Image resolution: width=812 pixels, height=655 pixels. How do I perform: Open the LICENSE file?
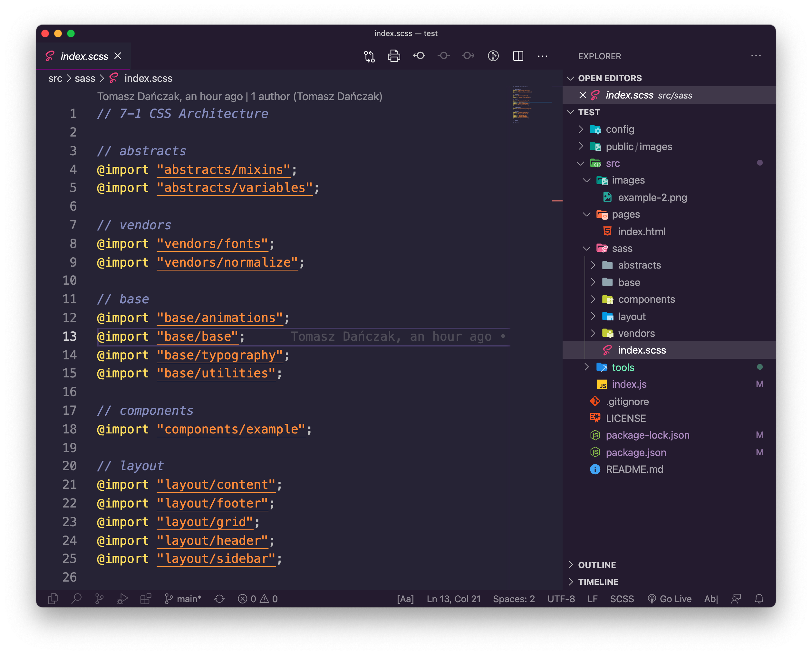coord(669,418)
